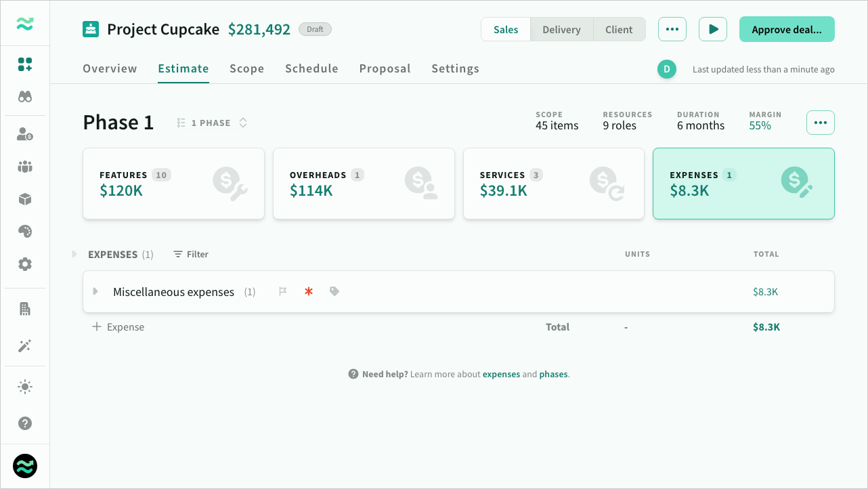Open the team members icon in sidebar
This screenshot has height=489, width=868.
click(25, 167)
